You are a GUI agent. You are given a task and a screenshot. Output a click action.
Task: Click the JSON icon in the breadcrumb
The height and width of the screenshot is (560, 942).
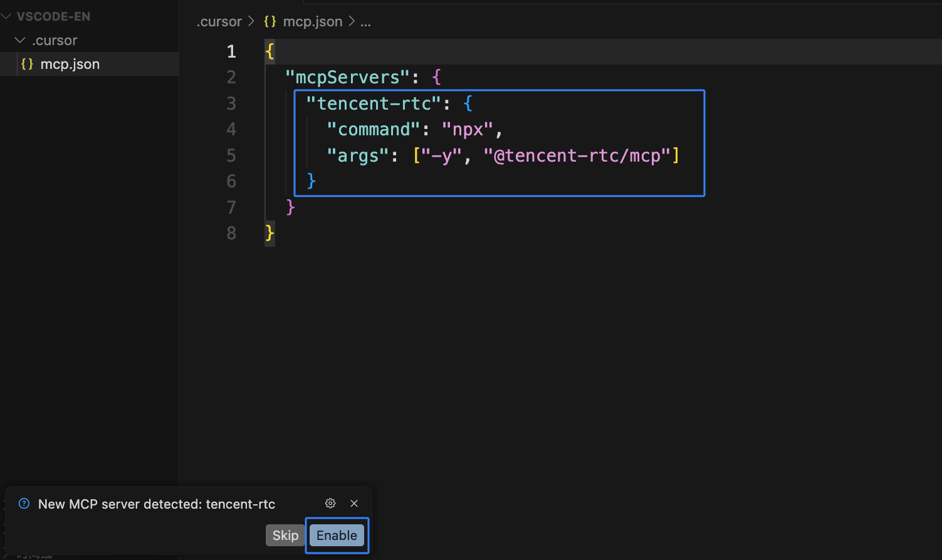[270, 22]
